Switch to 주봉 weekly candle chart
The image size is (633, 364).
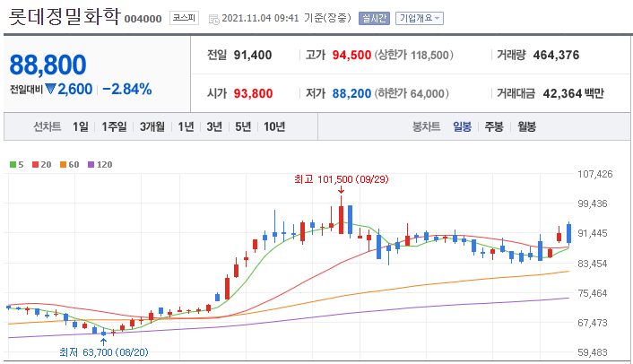tap(494, 126)
